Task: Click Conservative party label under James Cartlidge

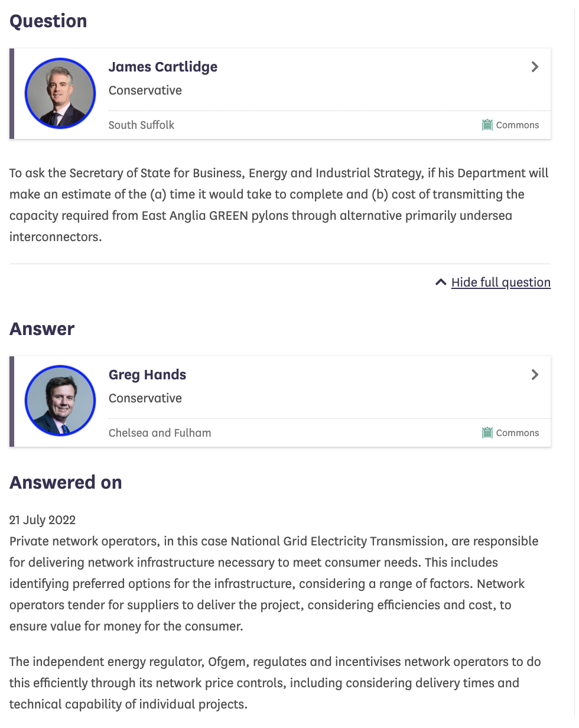Action: tap(145, 90)
